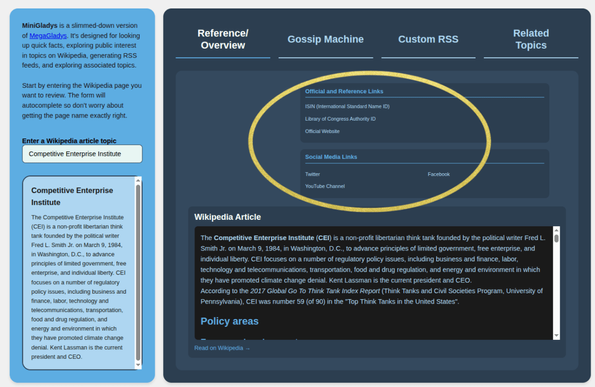Click the Wikipedia article topic input field
The width and height of the screenshot is (595, 387).
pos(82,154)
